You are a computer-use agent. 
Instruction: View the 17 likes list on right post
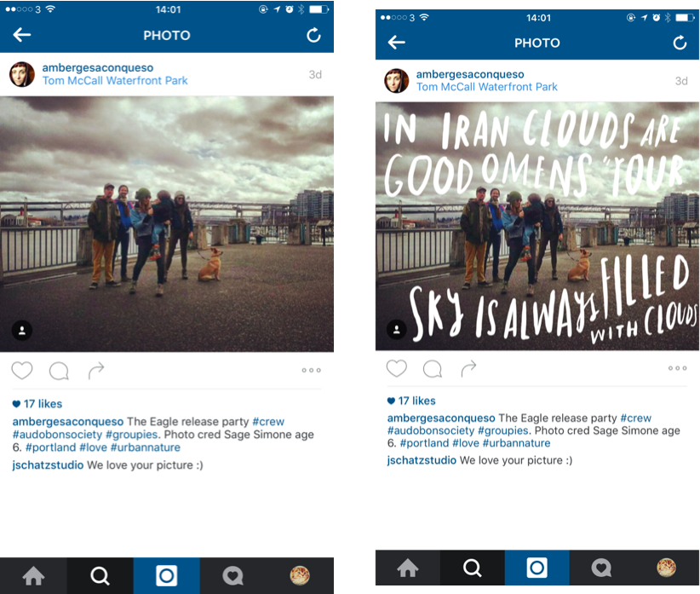[411, 401]
